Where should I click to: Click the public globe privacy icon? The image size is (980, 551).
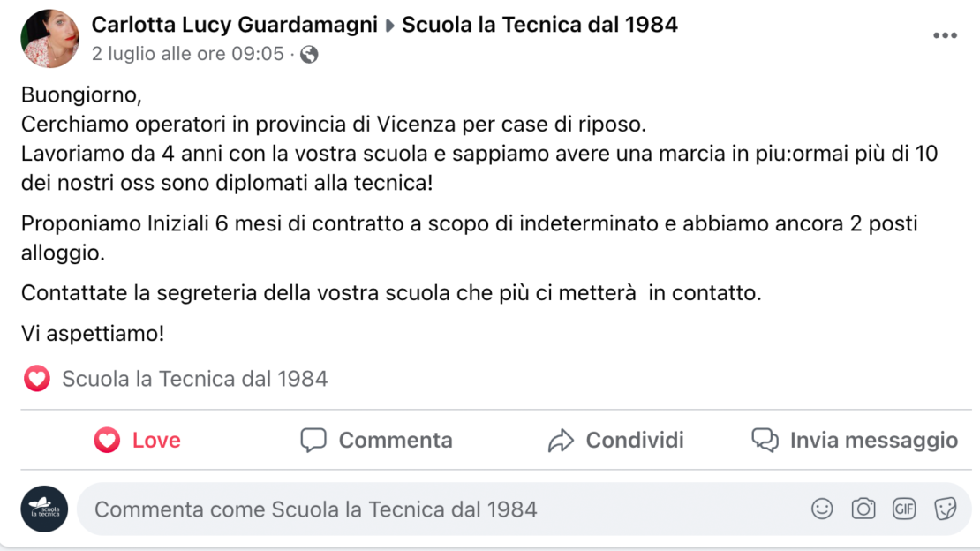coord(309,55)
